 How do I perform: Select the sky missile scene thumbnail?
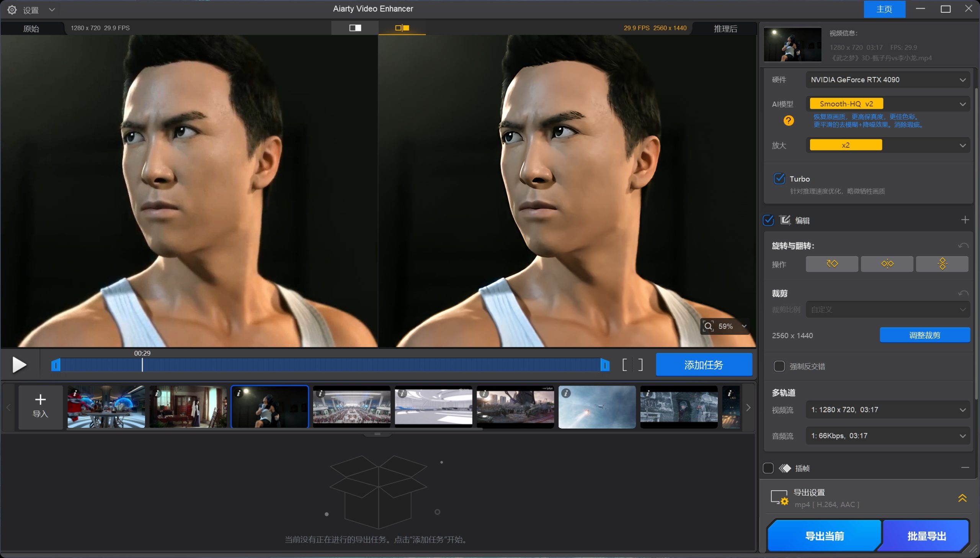pos(597,407)
